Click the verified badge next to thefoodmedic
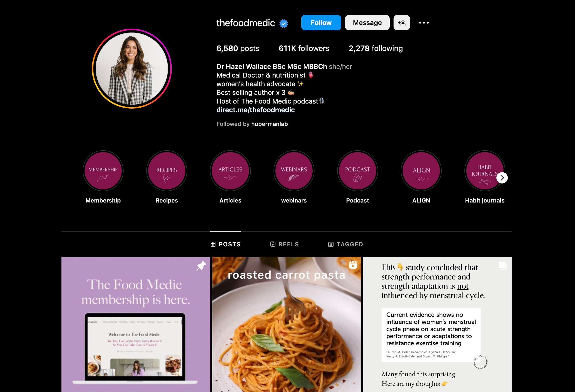This screenshot has height=392, width=575. pyautogui.click(x=284, y=24)
